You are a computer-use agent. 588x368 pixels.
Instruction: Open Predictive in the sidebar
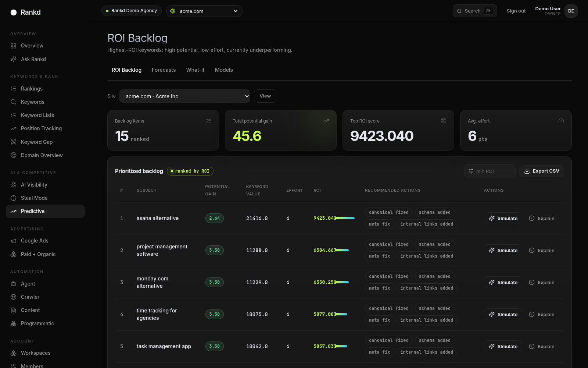[x=45, y=211]
